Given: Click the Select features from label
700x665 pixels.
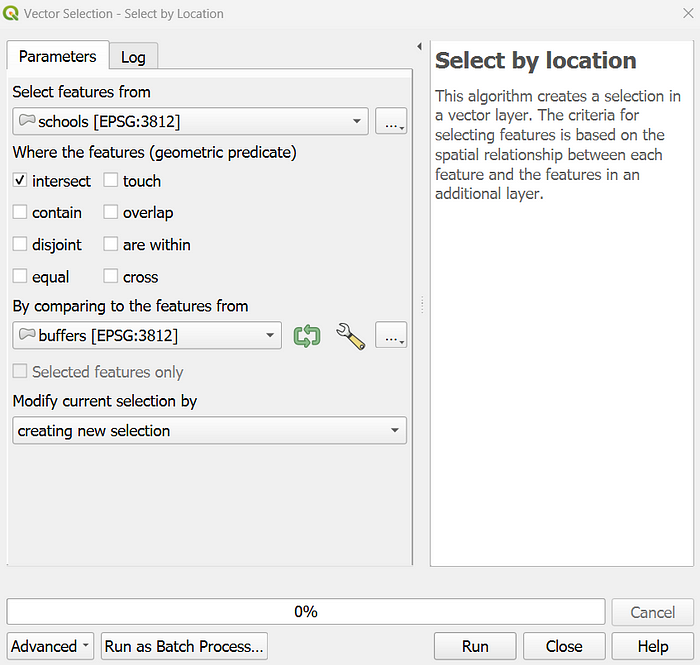Looking at the screenshot, I should point(82,91).
